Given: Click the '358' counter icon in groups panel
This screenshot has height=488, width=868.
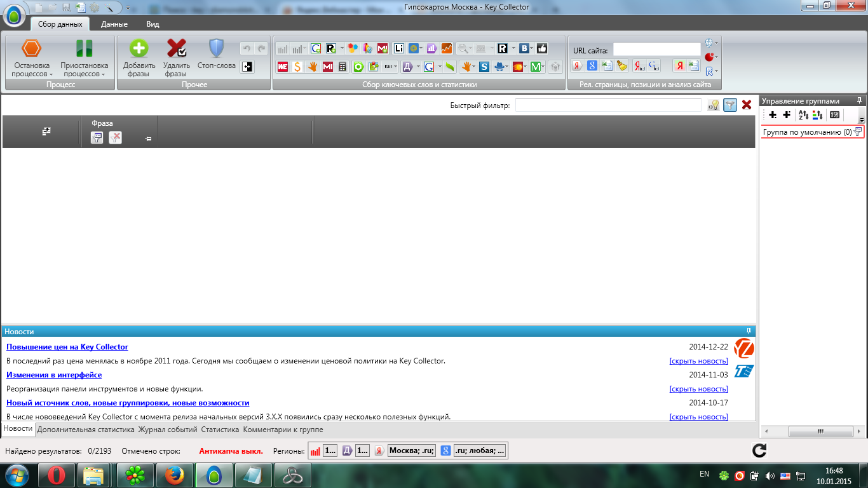Looking at the screenshot, I should pos(834,115).
